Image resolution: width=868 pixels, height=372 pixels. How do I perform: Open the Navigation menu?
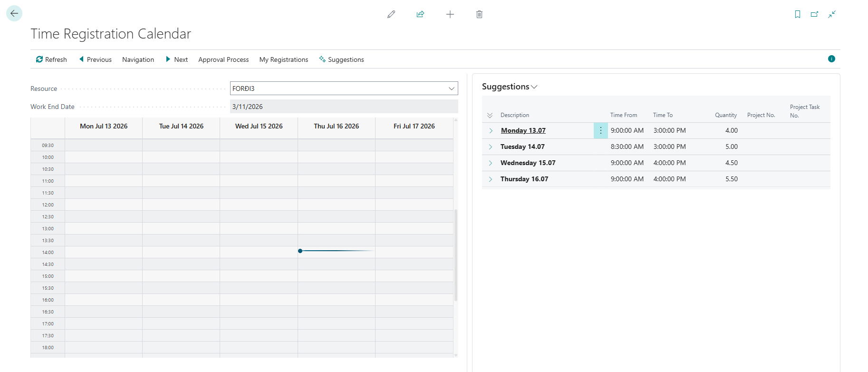click(138, 59)
